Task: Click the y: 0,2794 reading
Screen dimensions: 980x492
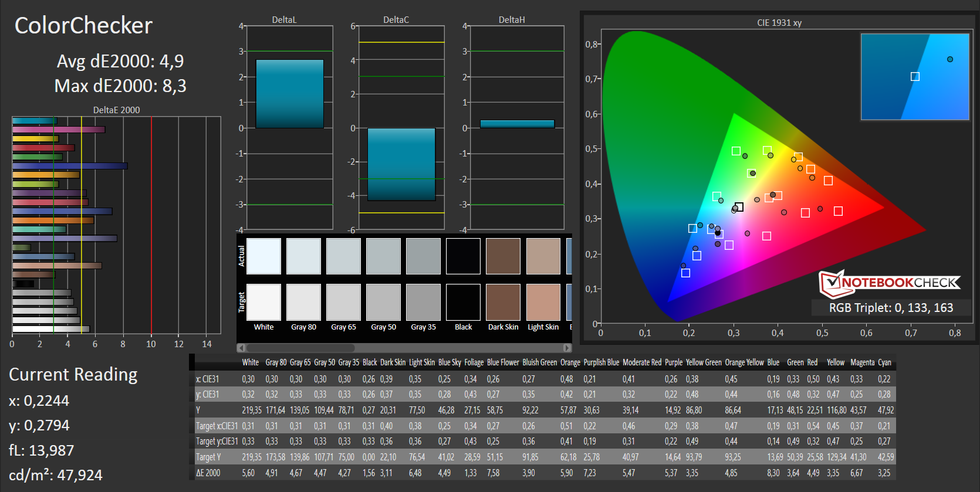Action: tap(39, 426)
